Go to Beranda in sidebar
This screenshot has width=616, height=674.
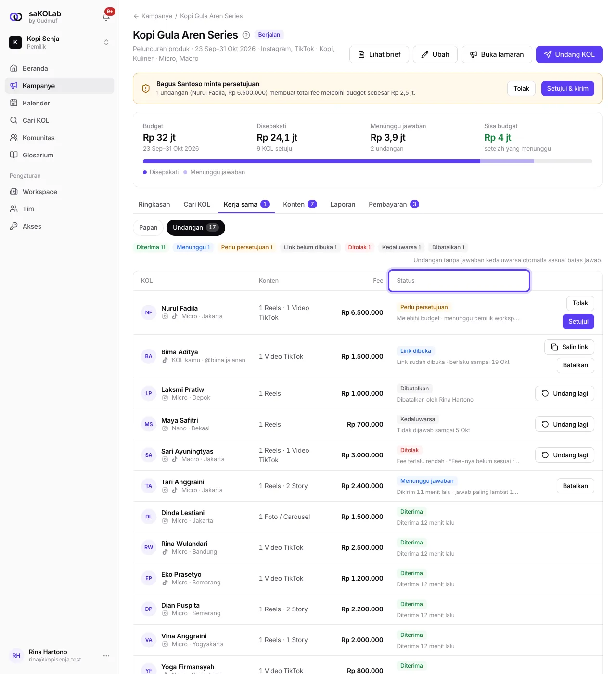[59, 68]
